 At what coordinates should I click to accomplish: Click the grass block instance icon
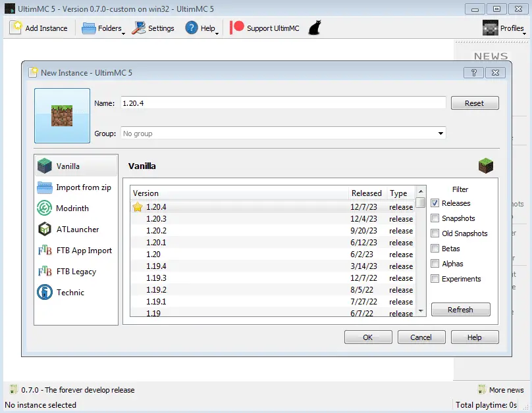click(62, 116)
